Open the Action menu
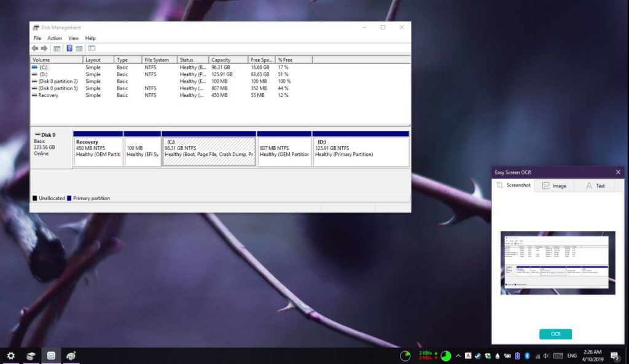This screenshot has width=629, height=364. point(55,38)
